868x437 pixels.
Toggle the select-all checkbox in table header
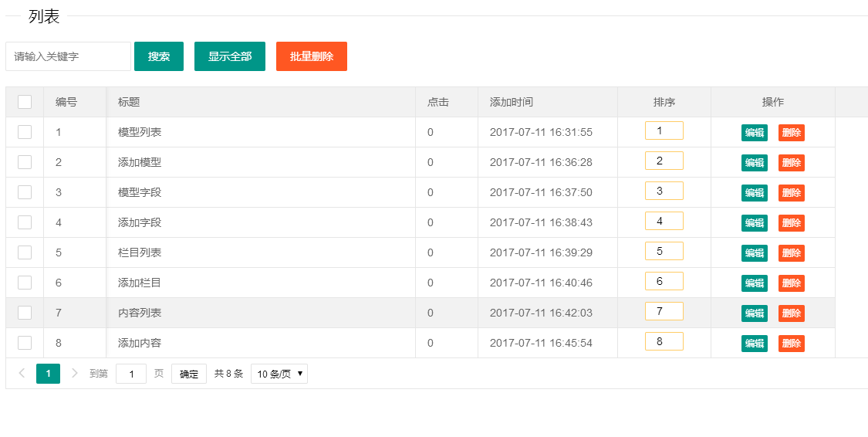[x=25, y=102]
